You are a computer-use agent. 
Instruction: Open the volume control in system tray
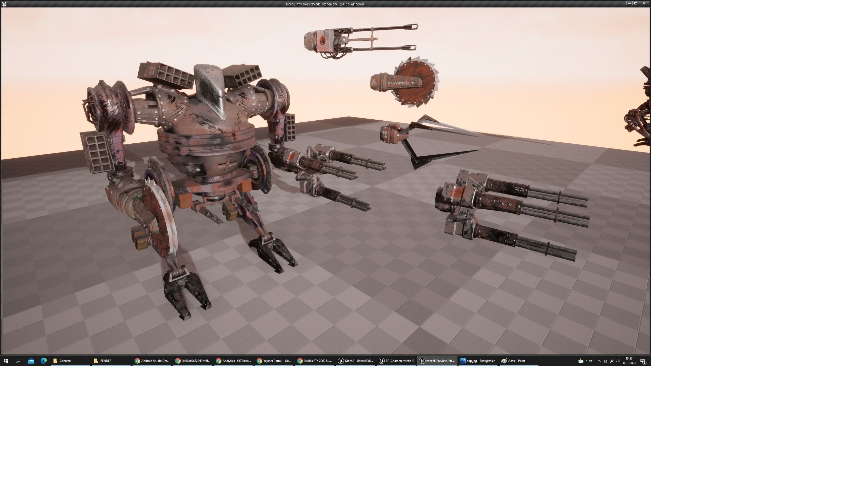pos(617,361)
